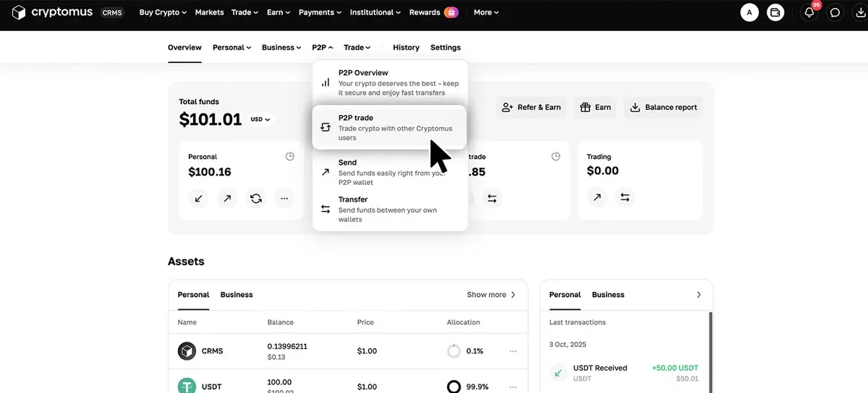The width and height of the screenshot is (868, 393).
Task: Click the Allocation column header
Action: click(x=464, y=322)
